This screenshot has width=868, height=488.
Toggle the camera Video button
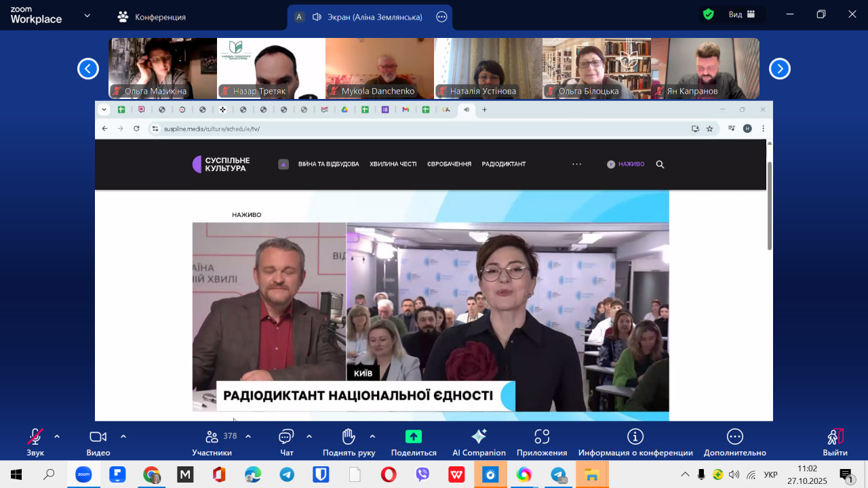(x=98, y=437)
